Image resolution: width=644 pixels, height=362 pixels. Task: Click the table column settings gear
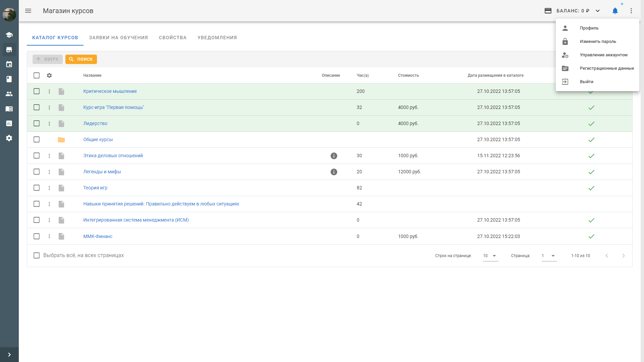(x=49, y=75)
